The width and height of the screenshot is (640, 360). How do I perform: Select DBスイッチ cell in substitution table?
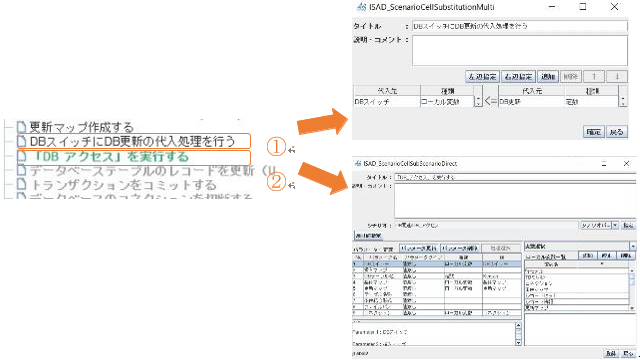pyautogui.click(x=387, y=102)
